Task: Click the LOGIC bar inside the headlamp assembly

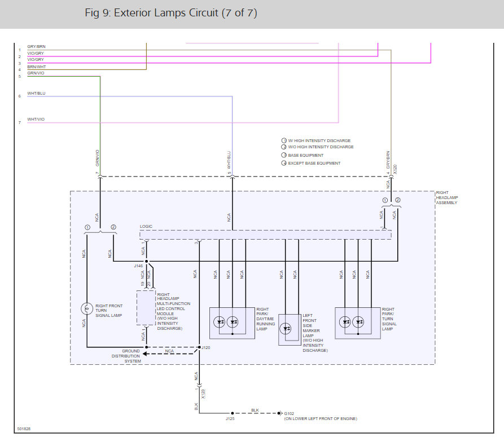Action: [265, 235]
